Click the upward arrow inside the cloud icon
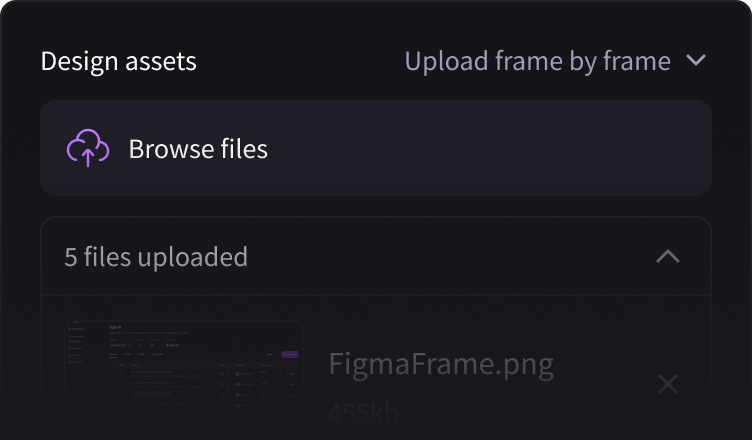 pos(88,157)
